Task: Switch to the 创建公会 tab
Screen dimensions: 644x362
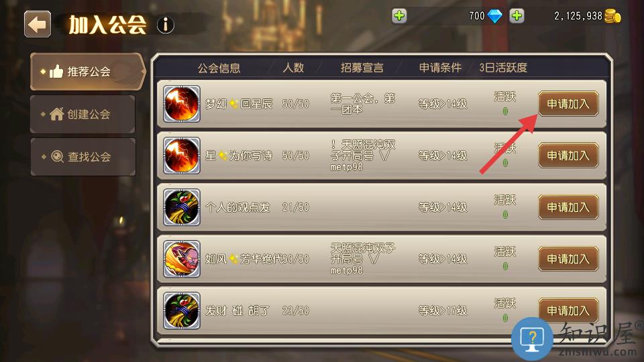Action: (x=83, y=114)
